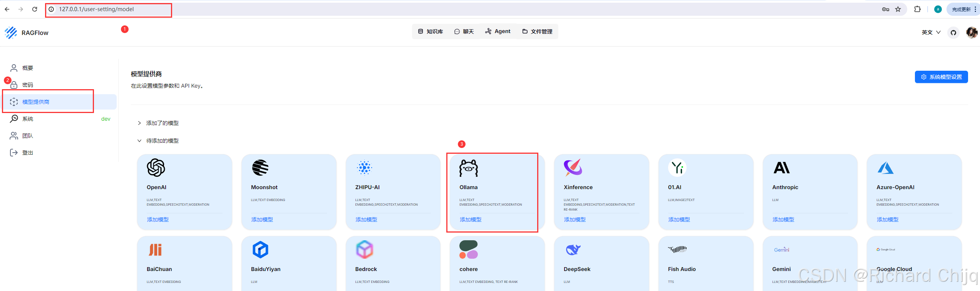This screenshot has height=291, width=980.
Task: Click 添加模型 on the Ollama card
Action: coord(471,219)
